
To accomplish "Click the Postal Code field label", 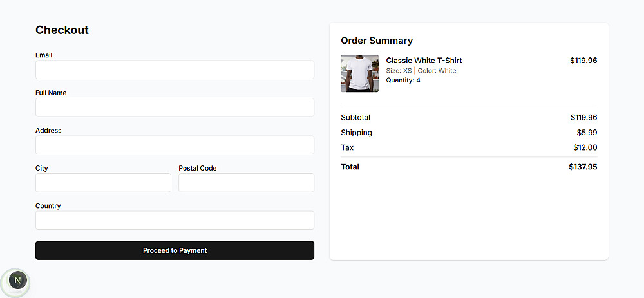I will pyautogui.click(x=198, y=168).
